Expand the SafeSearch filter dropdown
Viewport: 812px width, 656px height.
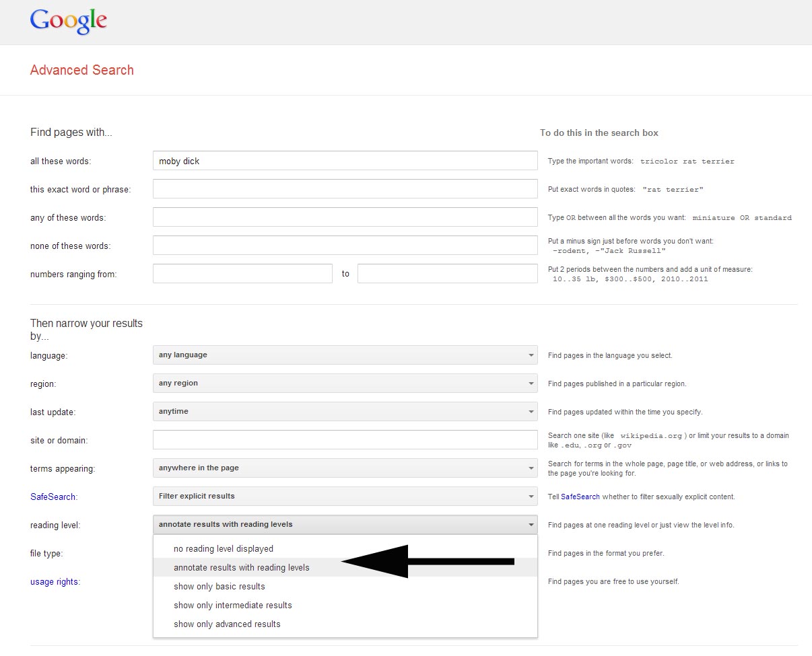coord(345,497)
